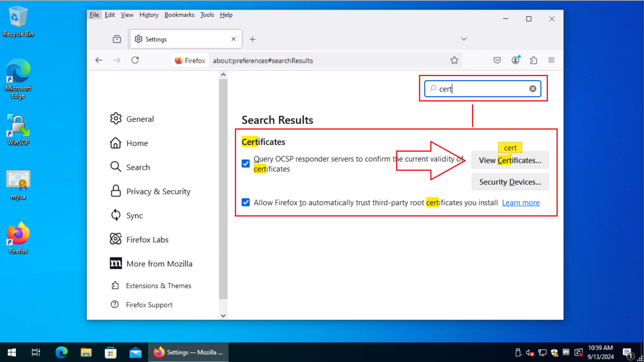Open the Home settings category
Screen dimensions: 644x362
point(129,143)
